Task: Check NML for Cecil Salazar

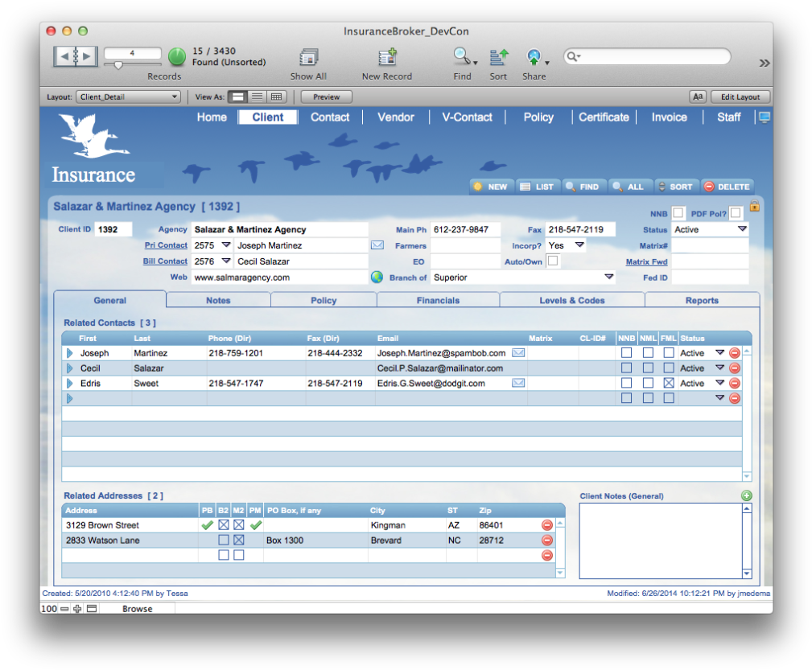Action: coord(648,368)
